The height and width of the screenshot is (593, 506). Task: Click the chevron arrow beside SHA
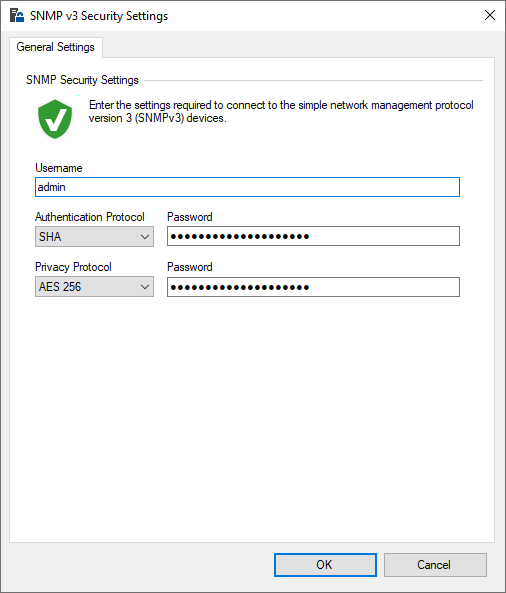pos(144,237)
